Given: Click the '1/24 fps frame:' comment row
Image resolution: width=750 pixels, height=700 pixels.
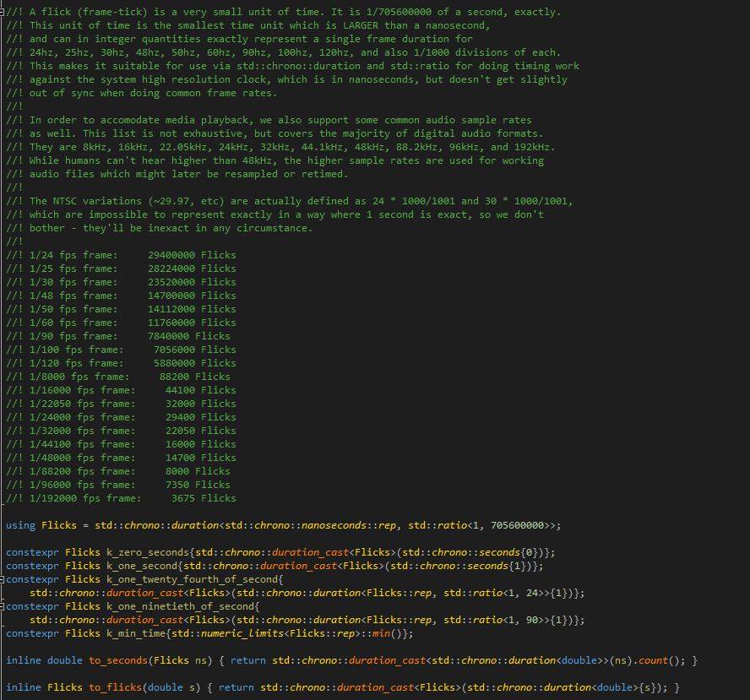Looking at the screenshot, I should 121,255.
